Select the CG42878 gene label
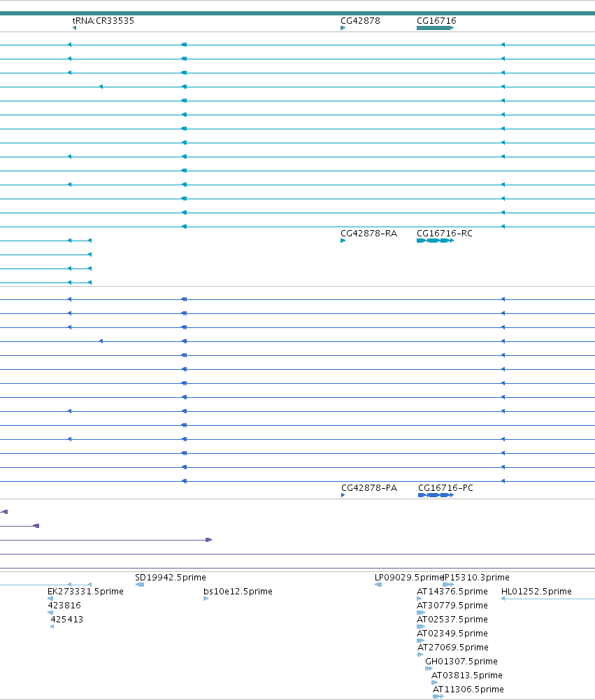Viewport: 595px width, 700px height. (360, 20)
